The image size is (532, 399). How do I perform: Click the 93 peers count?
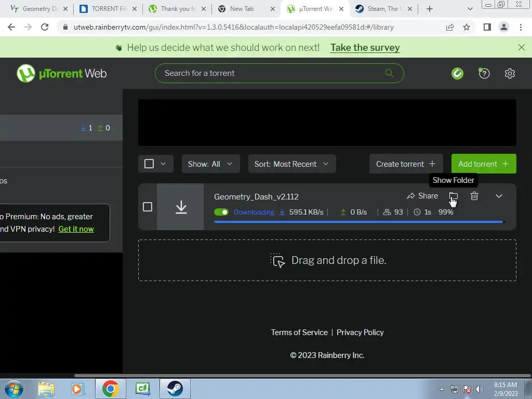(x=393, y=212)
